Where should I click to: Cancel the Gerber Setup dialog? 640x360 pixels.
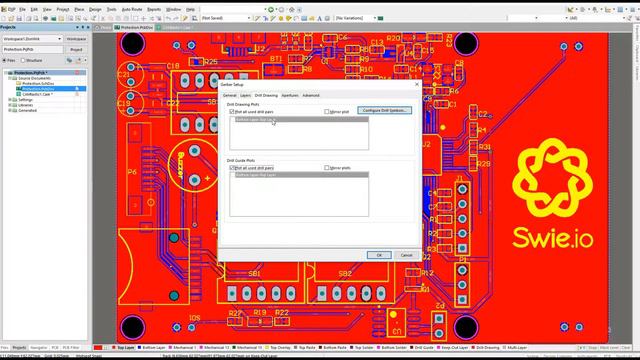(x=406, y=255)
